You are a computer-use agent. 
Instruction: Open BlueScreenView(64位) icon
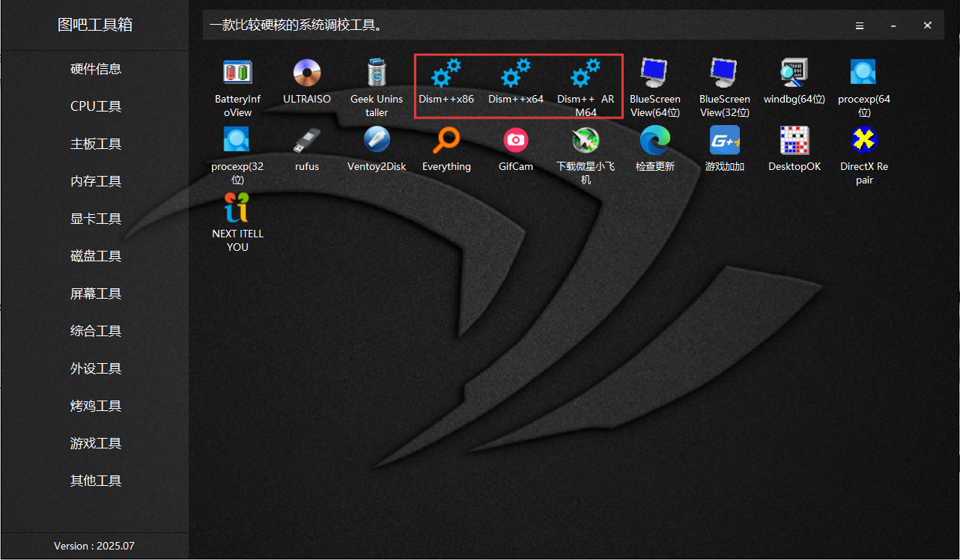(x=655, y=73)
